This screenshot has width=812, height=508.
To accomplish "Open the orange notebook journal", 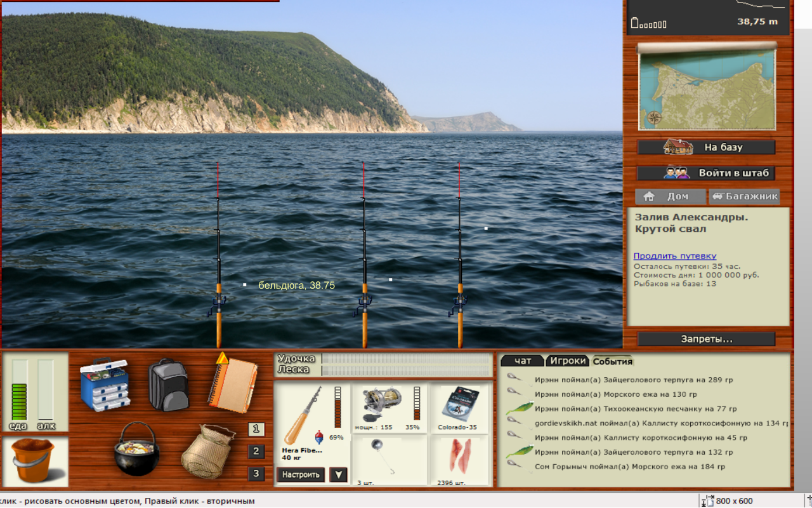I will (233, 383).
